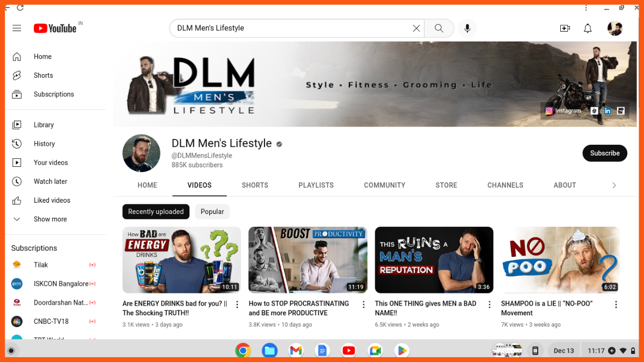
Task: Switch to the CHANNELS tab
Action: (x=506, y=185)
